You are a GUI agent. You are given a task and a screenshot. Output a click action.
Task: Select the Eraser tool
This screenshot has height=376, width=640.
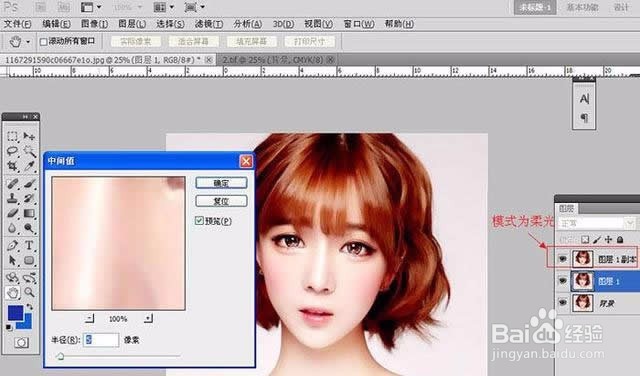click(12, 213)
